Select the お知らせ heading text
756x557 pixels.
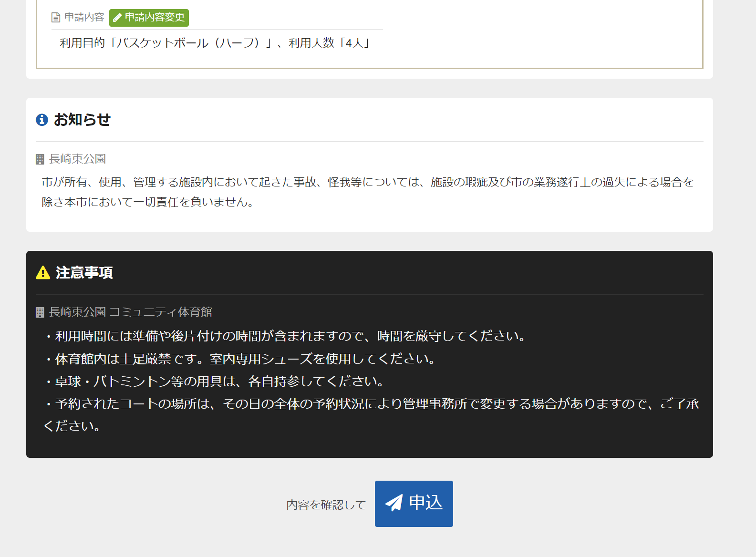(x=82, y=120)
